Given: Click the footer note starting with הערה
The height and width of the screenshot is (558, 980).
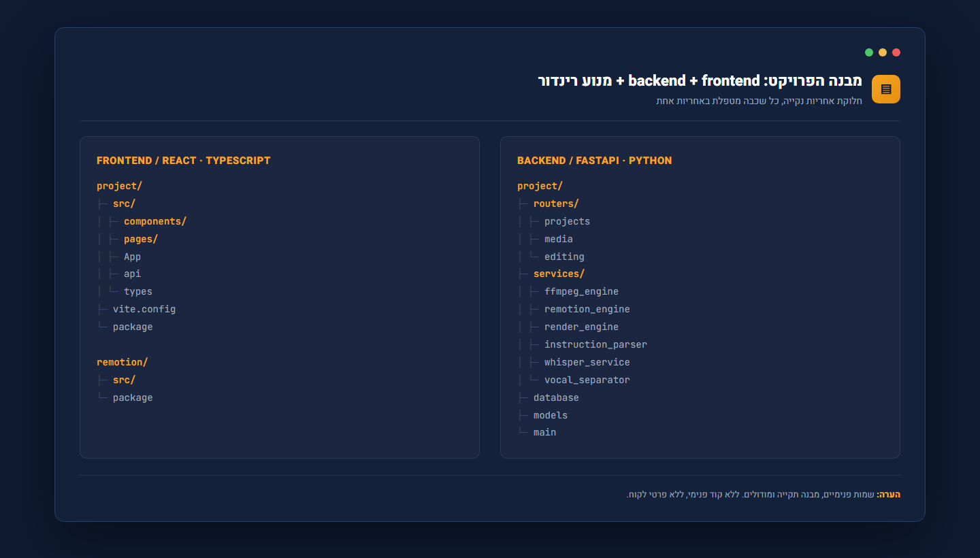Looking at the screenshot, I should [x=764, y=495].
